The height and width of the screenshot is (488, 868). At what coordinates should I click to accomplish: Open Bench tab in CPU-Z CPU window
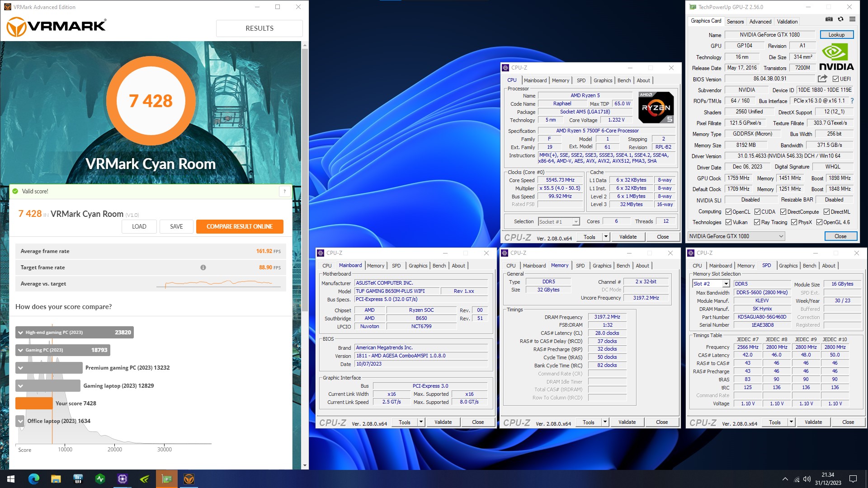[x=624, y=80]
